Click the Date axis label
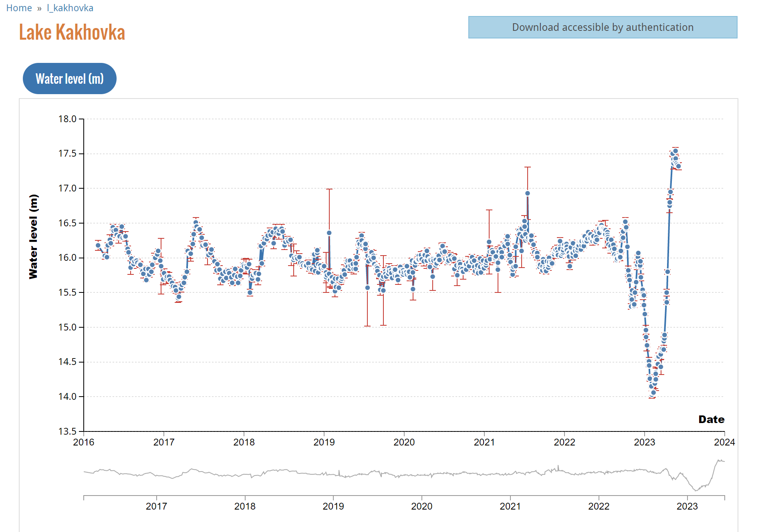Screen dimensions: 760x532 click(711, 419)
